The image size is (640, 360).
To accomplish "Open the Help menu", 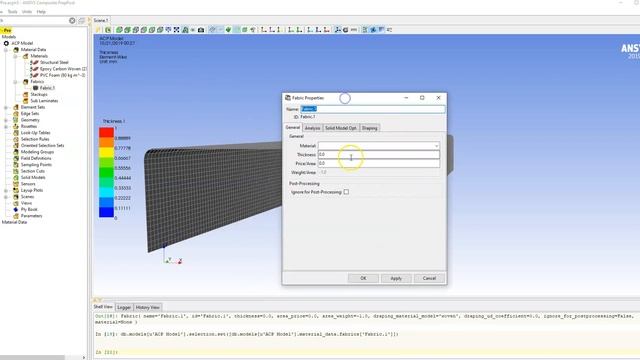I will click(41, 12).
